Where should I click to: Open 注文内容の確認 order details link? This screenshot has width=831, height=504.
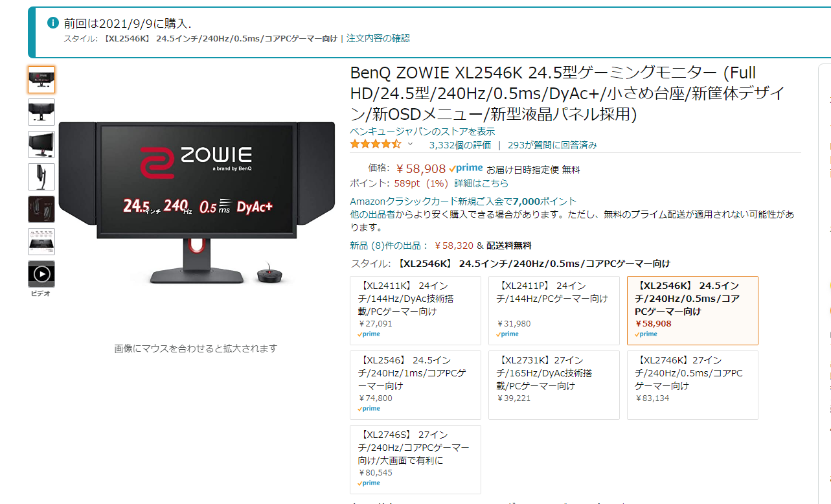[x=378, y=38]
